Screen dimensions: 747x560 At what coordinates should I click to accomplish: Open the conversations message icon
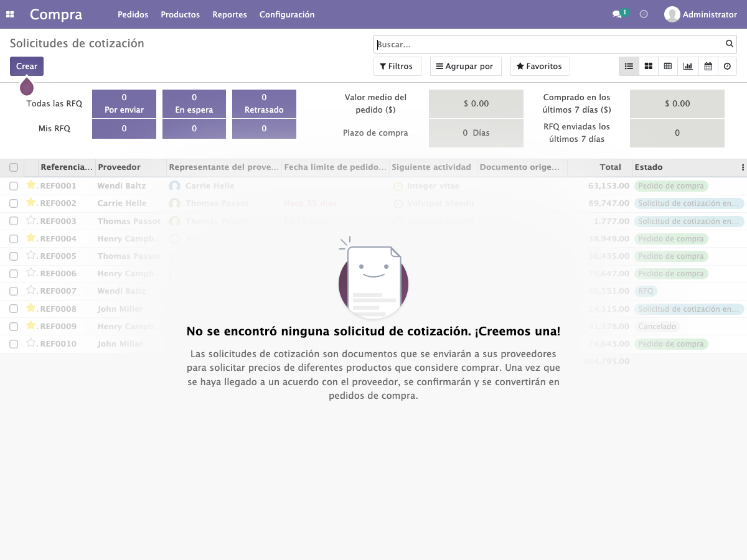[617, 14]
